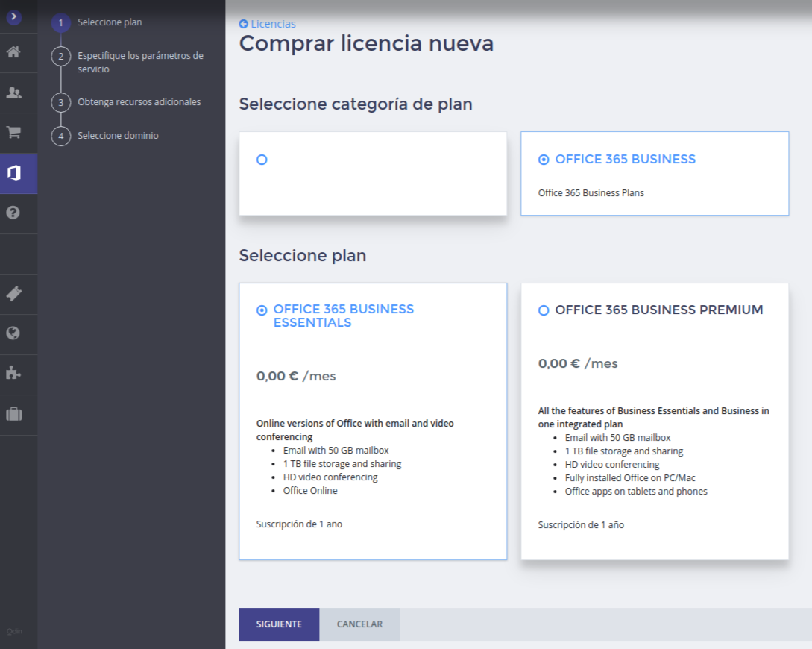Click 'Office apps on tablets and phones' text

[636, 491]
